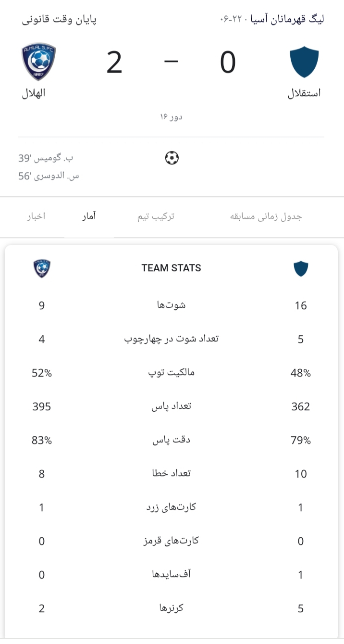Screen dimensions: 344x644
Task: Open the جدول زمانی مسابقه tab
Action: pos(267,216)
